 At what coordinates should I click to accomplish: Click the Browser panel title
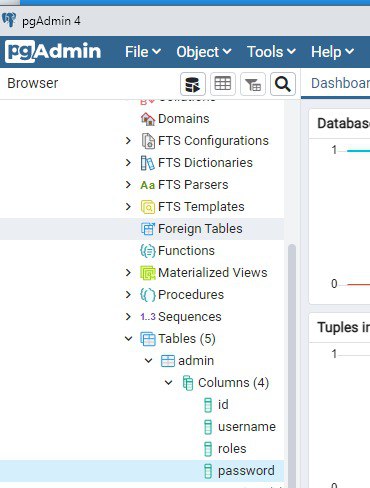pyautogui.click(x=33, y=83)
